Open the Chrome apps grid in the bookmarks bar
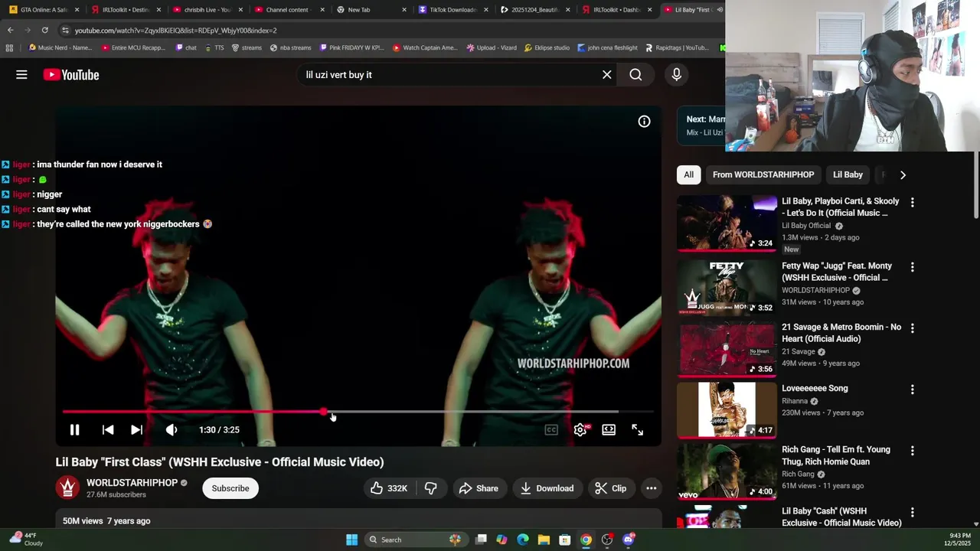This screenshot has height=551, width=980. pyautogui.click(x=9, y=47)
